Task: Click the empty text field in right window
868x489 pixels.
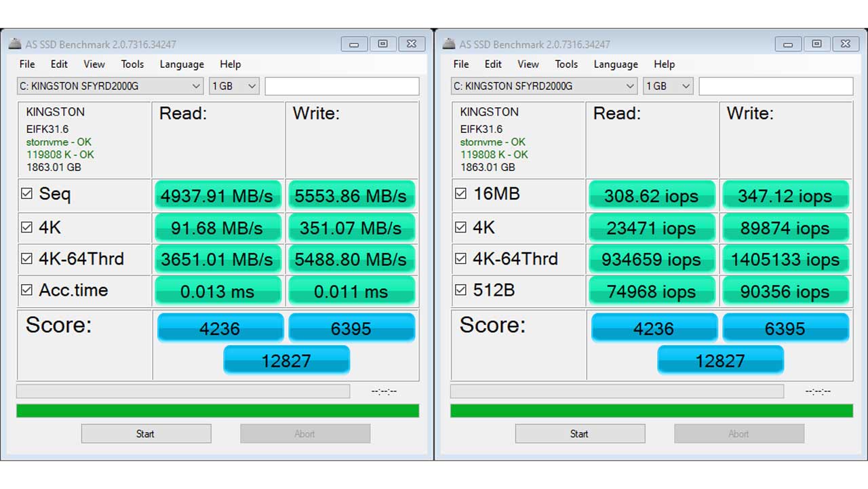Action: 776,86
